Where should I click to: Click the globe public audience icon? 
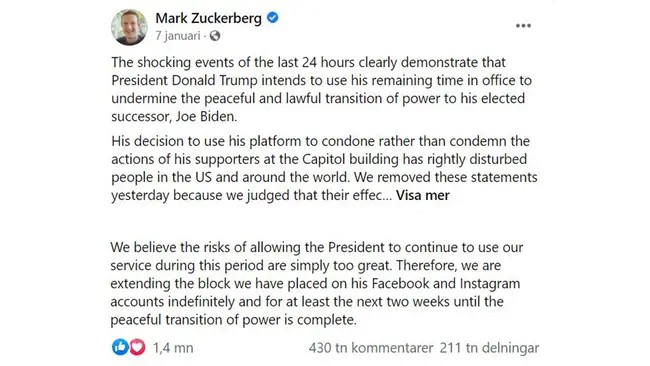[215, 36]
